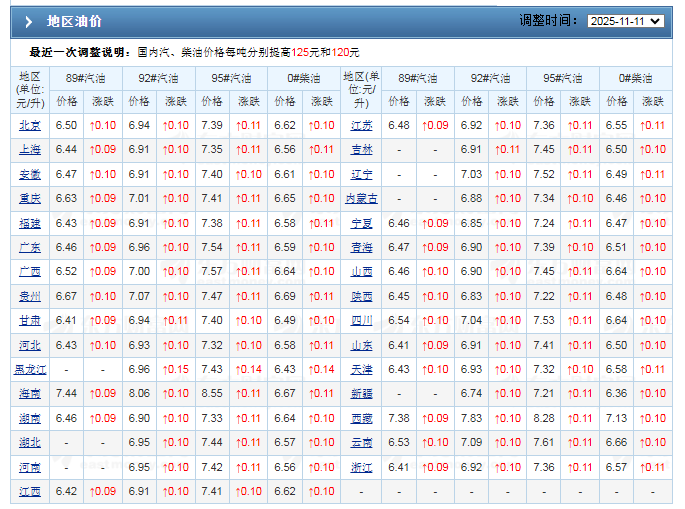Viewport: 685px width, 509px height.
Task: Open the 河北 region link
Action: tap(30, 345)
